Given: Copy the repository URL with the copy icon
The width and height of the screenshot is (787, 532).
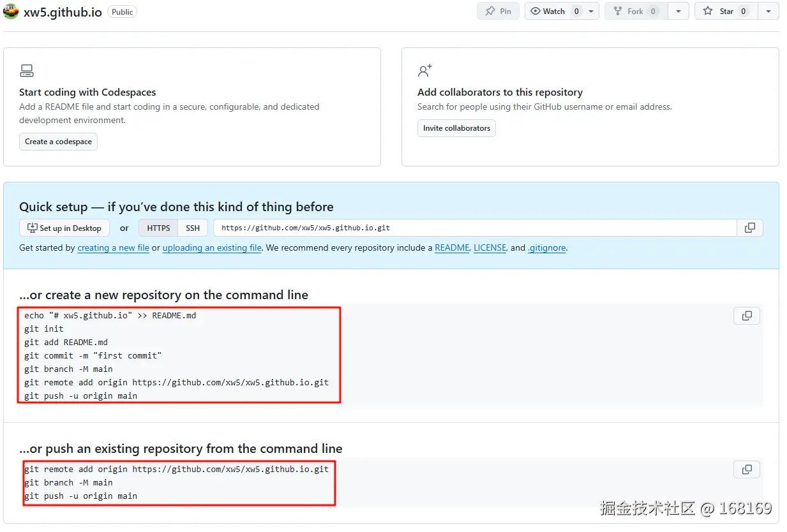Looking at the screenshot, I should tap(750, 228).
